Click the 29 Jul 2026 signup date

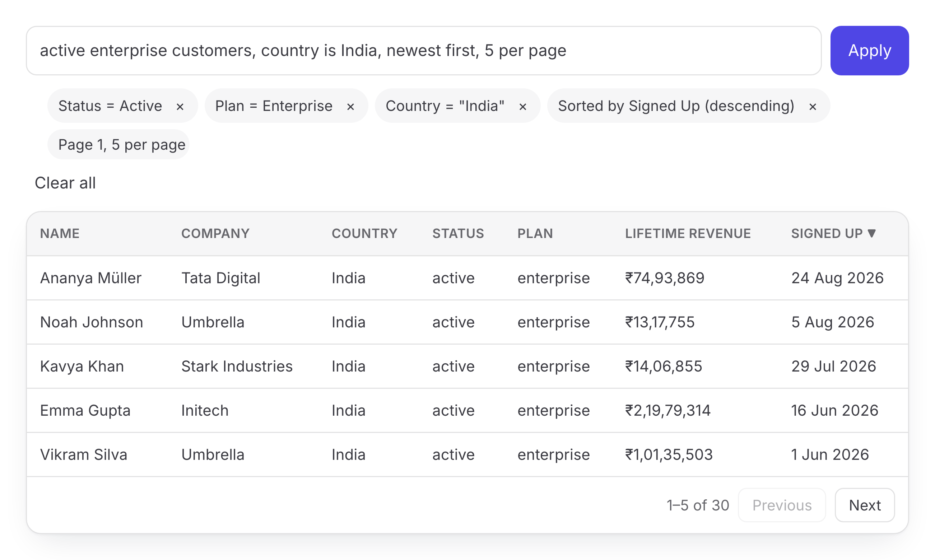click(x=833, y=367)
